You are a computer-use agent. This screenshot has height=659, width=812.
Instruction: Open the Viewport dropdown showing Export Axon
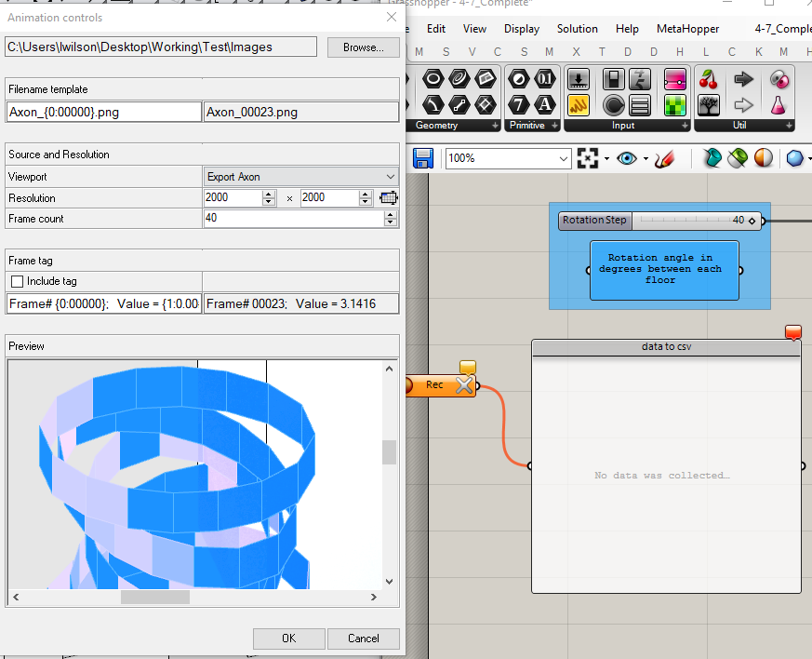301,177
